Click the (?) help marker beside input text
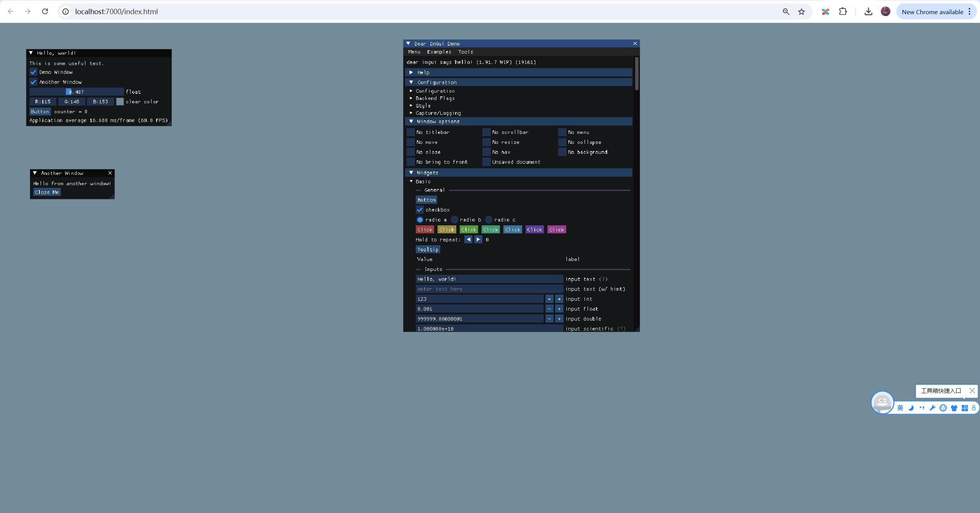Screen dimensions: 980x513 coord(603,279)
